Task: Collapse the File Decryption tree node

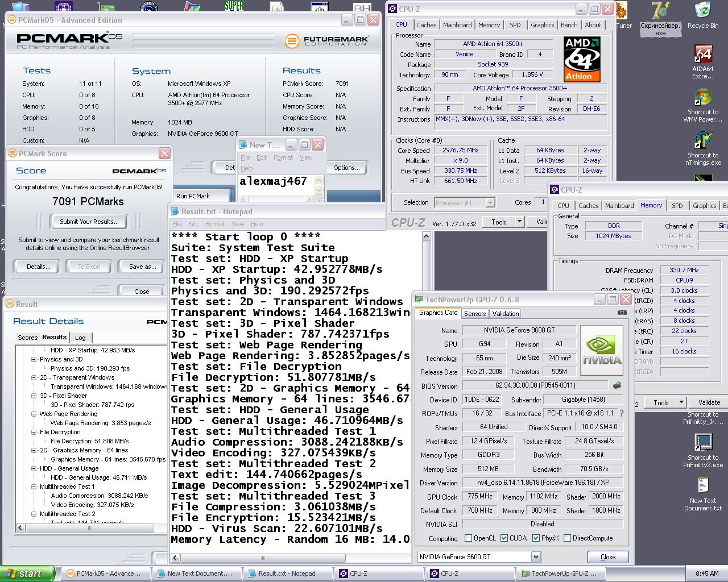Action: tap(34, 432)
